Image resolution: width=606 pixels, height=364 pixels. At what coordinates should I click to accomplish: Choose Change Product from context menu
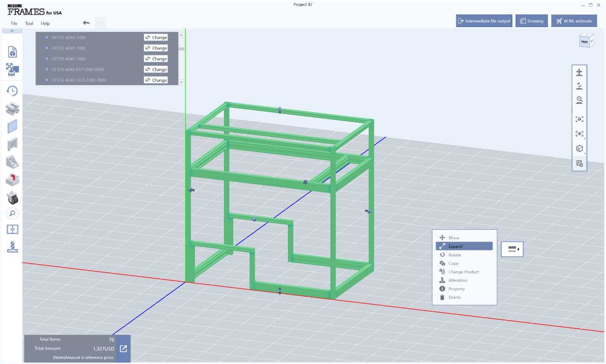tap(464, 272)
